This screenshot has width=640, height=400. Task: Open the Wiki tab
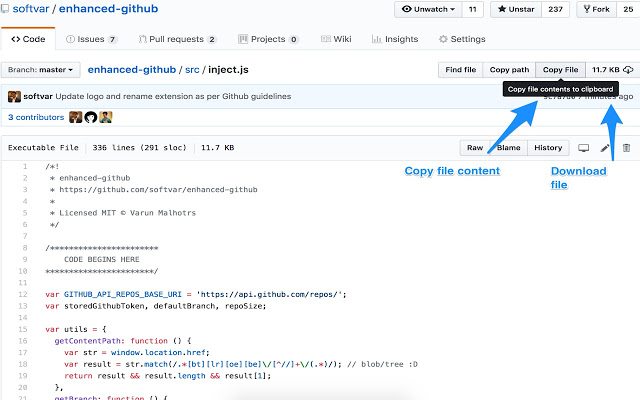click(x=336, y=39)
